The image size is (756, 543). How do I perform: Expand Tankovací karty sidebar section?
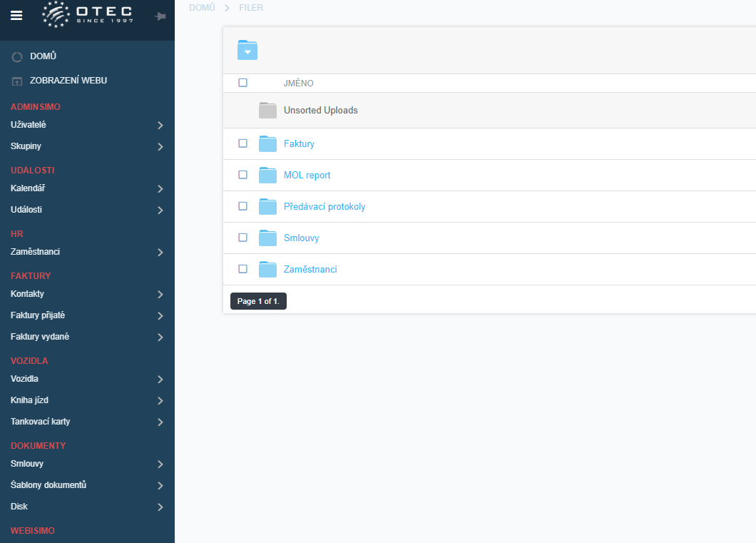click(x=160, y=422)
